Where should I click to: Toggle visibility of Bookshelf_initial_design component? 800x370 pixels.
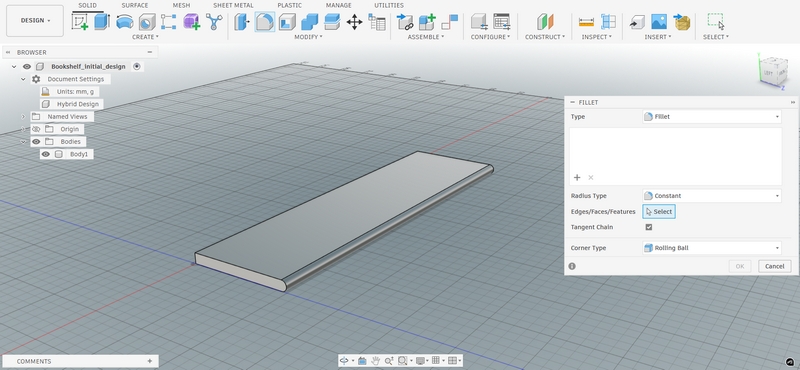[x=27, y=66]
